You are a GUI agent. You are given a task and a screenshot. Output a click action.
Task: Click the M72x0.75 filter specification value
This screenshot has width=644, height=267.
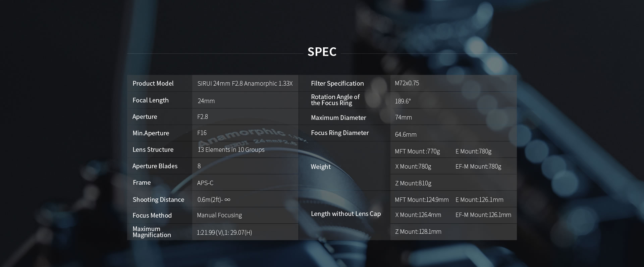pyautogui.click(x=407, y=83)
